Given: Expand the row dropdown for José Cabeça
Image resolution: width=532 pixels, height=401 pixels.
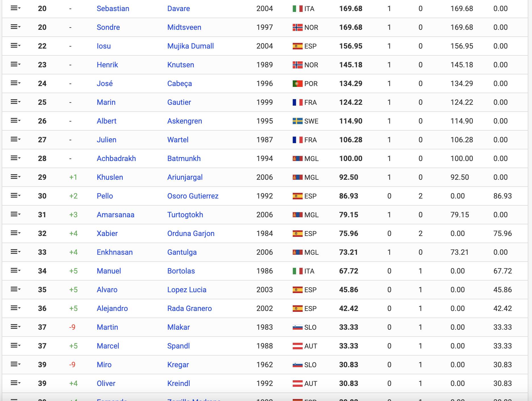Looking at the screenshot, I should pyautogui.click(x=15, y=83).
